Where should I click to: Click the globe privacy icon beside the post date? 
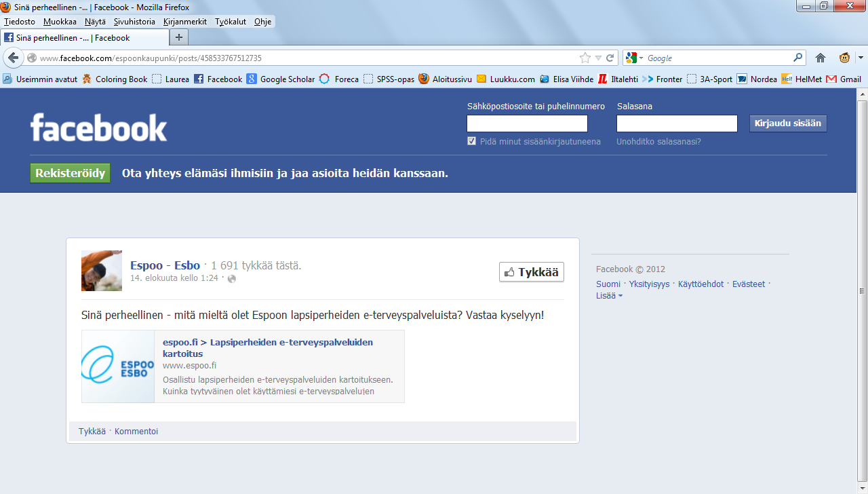232,278
